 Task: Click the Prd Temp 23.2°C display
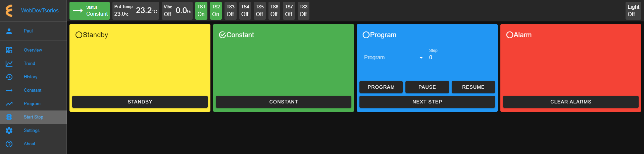146,10
